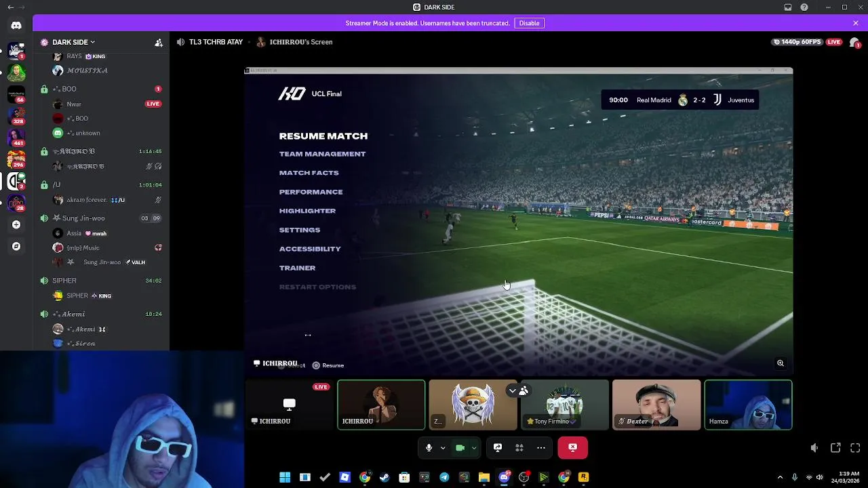Open server icon with 28 badge
The height and width of the screenshot is (488, 868).
click(x=16, y=202)
